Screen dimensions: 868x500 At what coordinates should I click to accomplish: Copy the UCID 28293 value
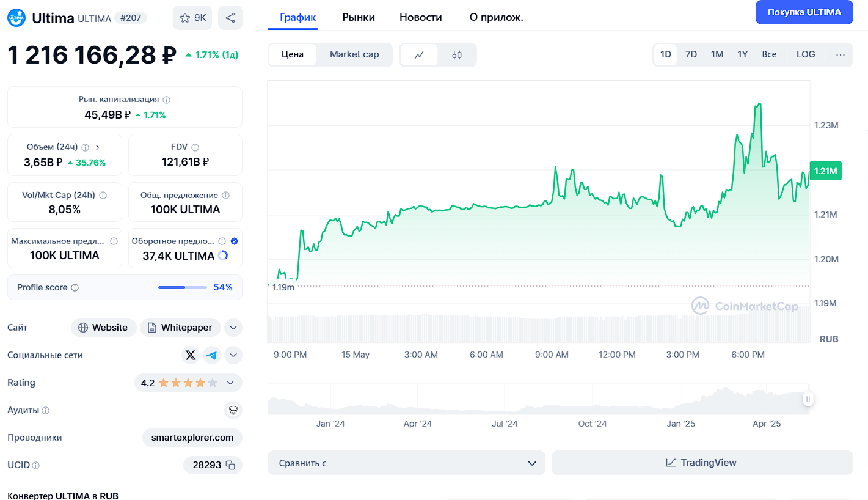click(x=230, y=465)
